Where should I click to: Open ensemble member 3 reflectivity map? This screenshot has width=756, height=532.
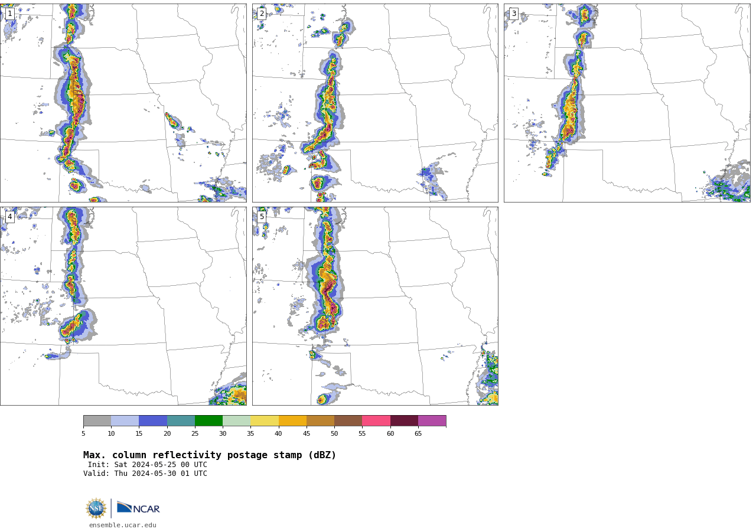[627, 103]
